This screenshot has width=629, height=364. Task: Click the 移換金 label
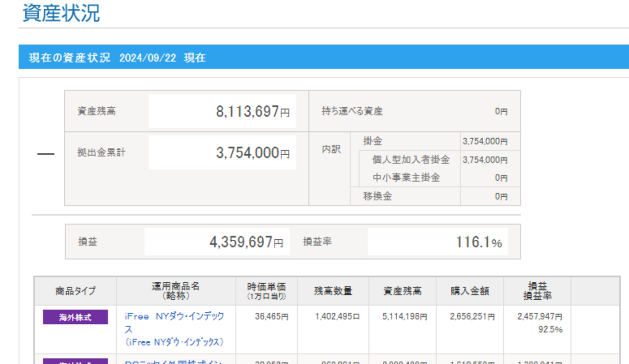click(377, 196)
